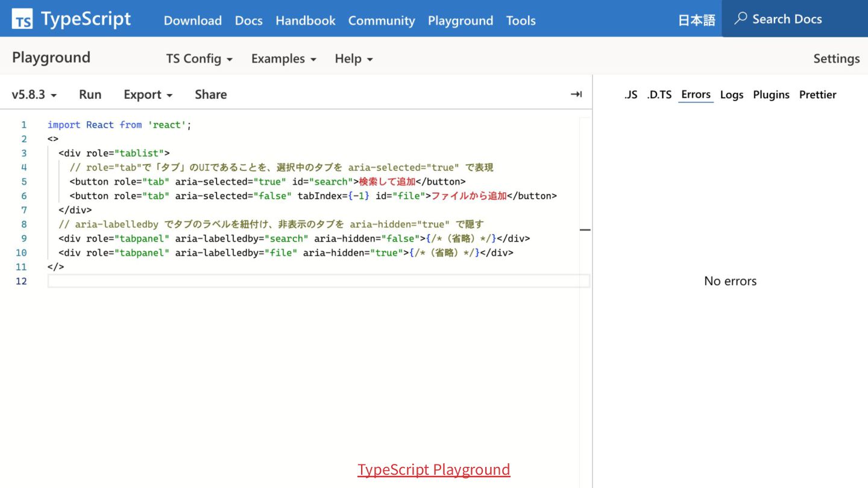Click the closing </> fragment tag

click(55, 267)
